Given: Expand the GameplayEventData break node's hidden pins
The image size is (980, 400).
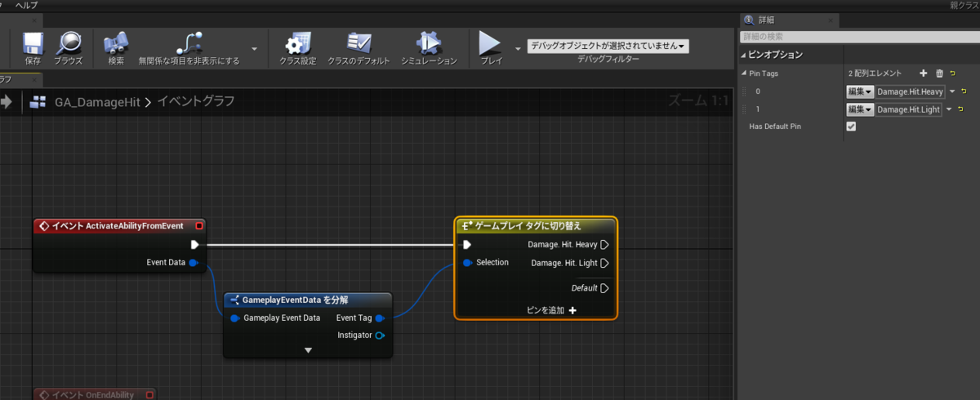Looking at the screenshot, I should click(308, 350).
